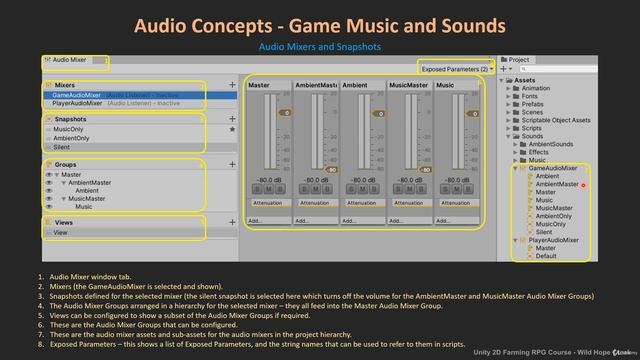
Task: Click the GameAudioMixer asset icon in Project
Action: tap(523, 168)
